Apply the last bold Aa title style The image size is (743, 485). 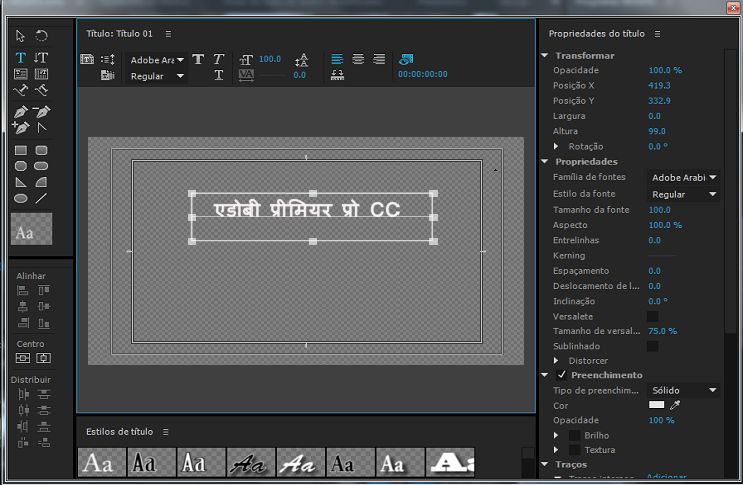point(450,462)
